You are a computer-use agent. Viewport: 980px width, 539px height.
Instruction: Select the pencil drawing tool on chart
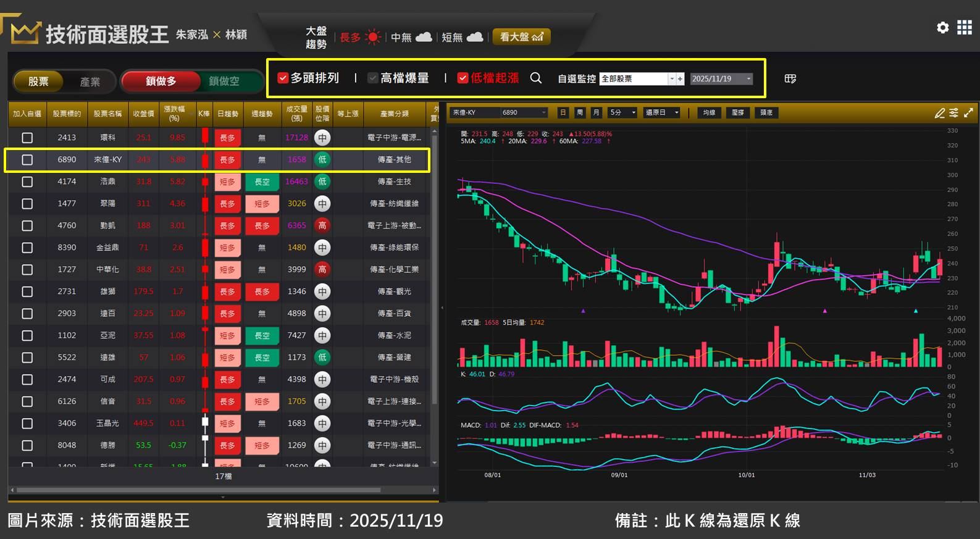(940, 113)
